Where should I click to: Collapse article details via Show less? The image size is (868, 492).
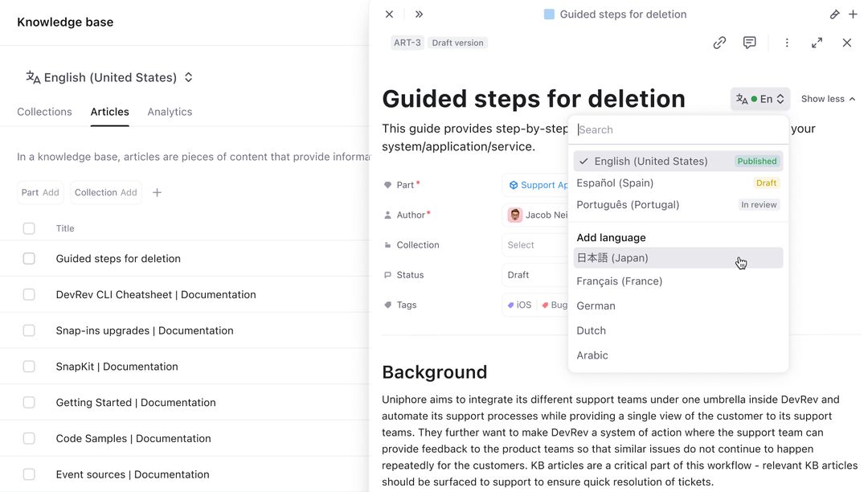pyautogui.click(x=827, y=98)
